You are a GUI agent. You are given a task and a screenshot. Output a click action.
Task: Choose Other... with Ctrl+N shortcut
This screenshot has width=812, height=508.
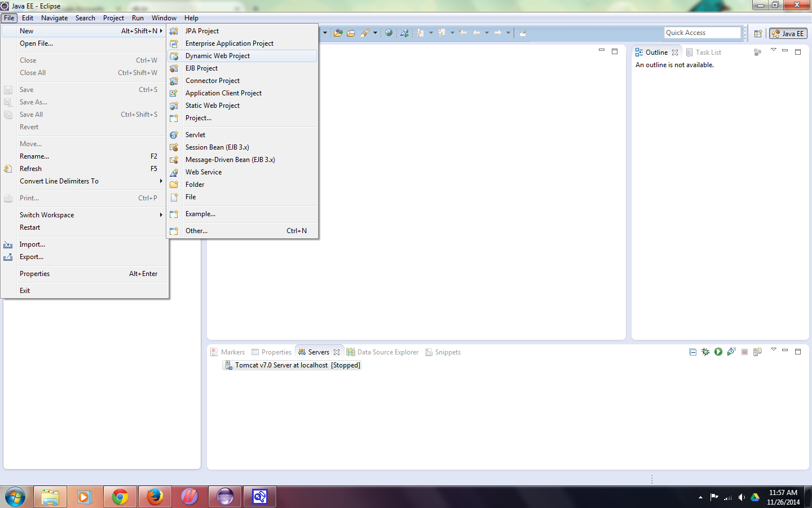click(242, 231)
